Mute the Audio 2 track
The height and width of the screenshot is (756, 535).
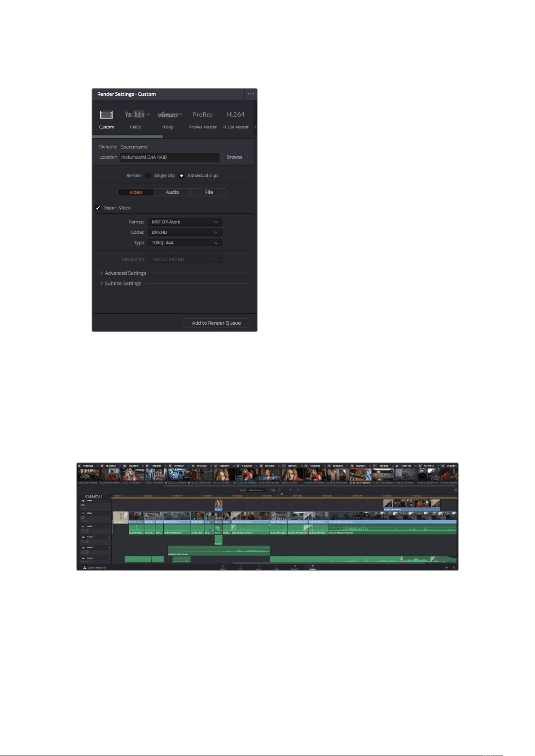coord(88,542)
